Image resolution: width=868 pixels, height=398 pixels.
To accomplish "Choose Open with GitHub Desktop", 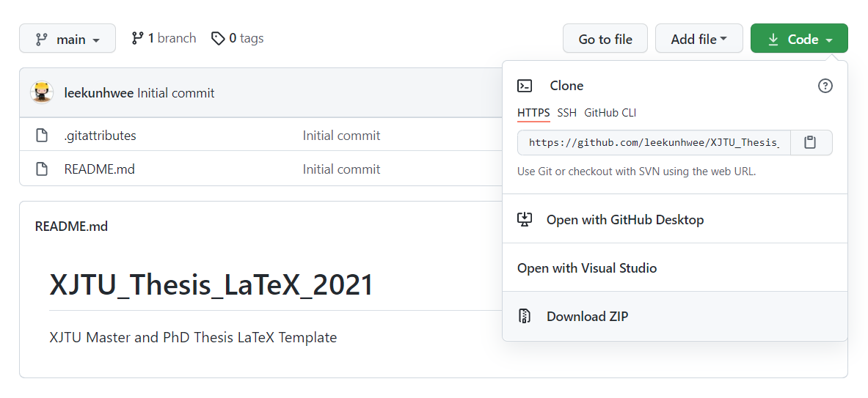I will (x=675, y=219).
